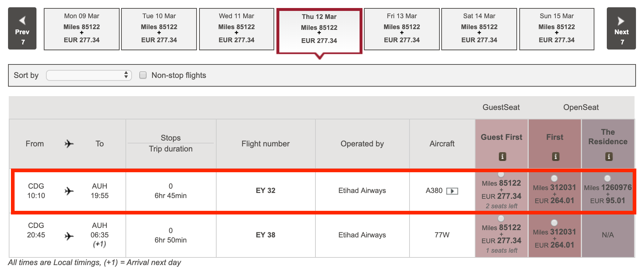Open The Residence info icon
This screenshot has height=276, width=644.
point(609,157)
